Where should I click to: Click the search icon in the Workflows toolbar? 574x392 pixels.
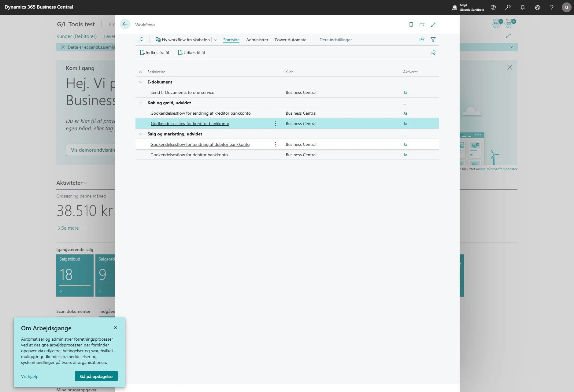tap(141, 40)
